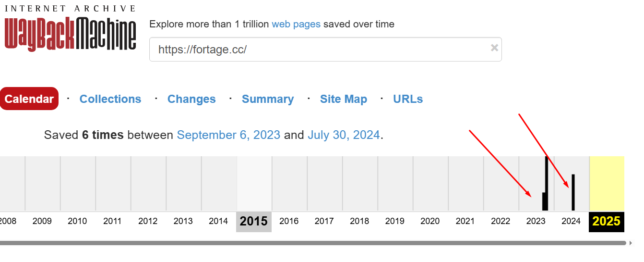
Task: Open the 'web pages' link
Action: click(296, 24)
